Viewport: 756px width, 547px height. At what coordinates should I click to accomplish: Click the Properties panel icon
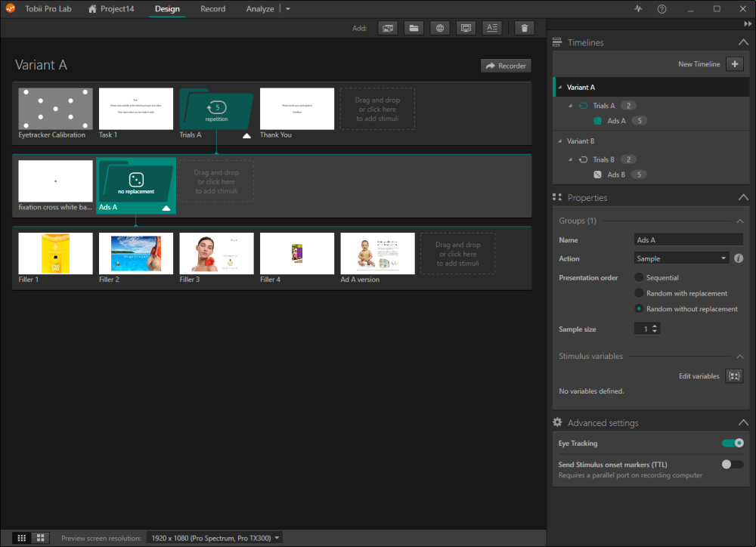pyautogui.click(x=557, y=197)
